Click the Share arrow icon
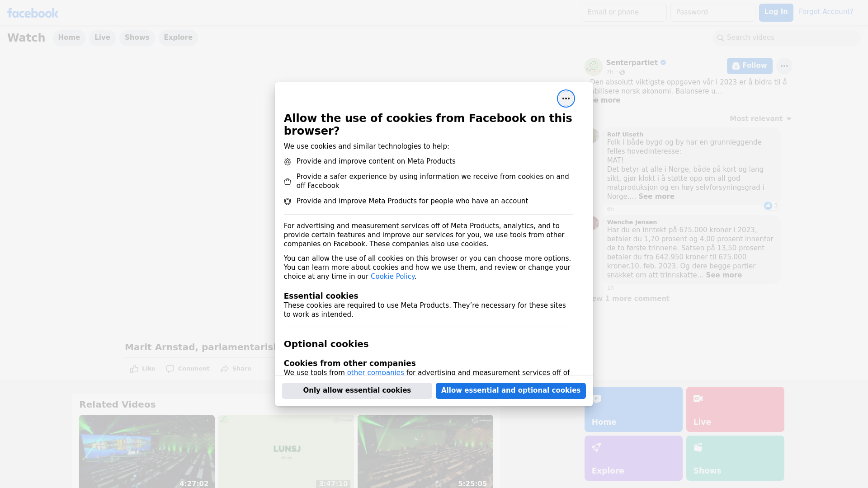The width and height of the screenshot is (868, 488). click(225, 369)
